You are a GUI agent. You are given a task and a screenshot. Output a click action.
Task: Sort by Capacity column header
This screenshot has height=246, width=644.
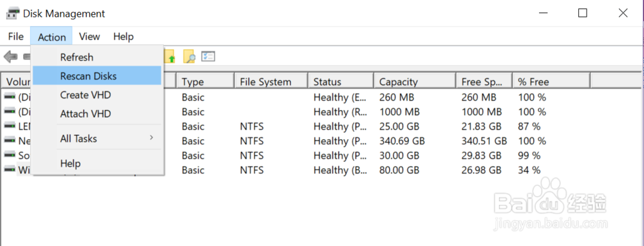[415, 81]
